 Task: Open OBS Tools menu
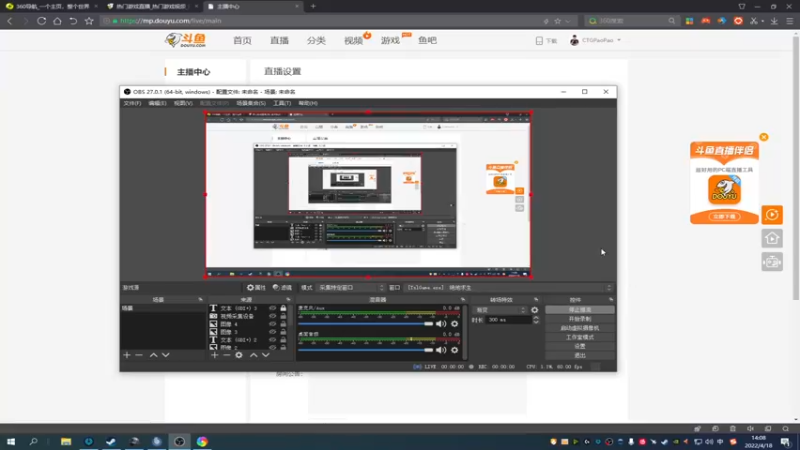click(282, 103)
